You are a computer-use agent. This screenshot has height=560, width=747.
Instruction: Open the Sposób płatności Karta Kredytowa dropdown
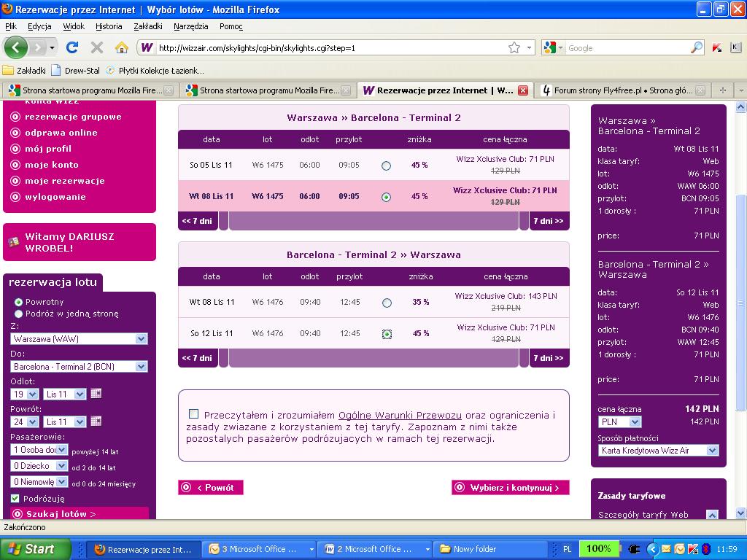pos(659,451)
